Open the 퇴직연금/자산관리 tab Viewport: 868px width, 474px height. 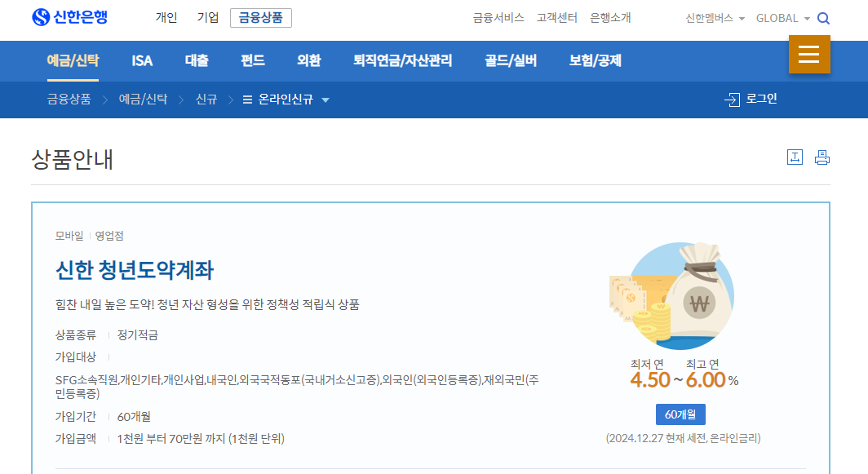tap(402, 60)
